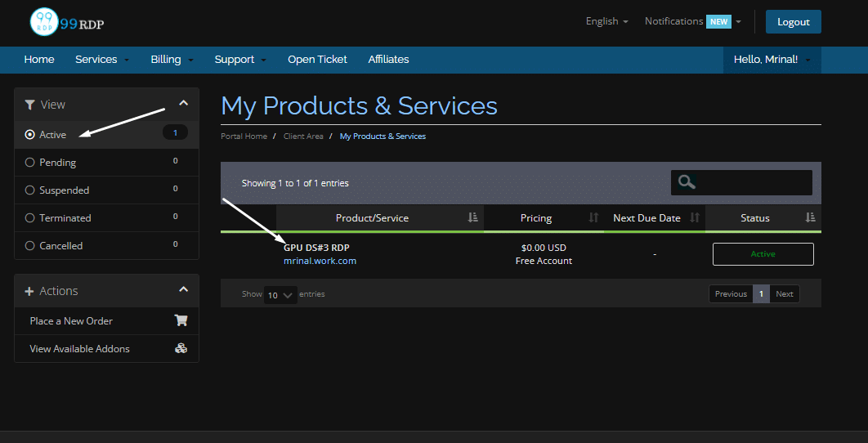Viewport: 868px width, 443px height.
Task: Sort by Status column sort icon
Action: [810, 217]
